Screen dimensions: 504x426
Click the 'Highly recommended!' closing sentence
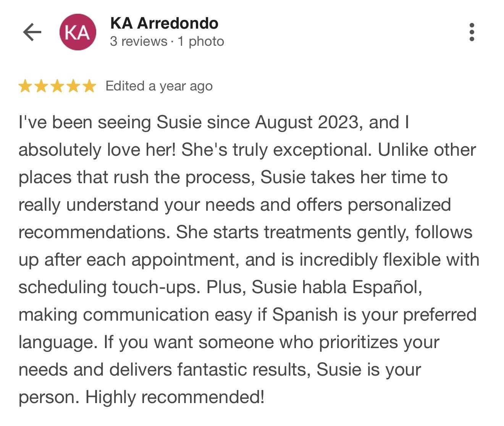pyautogui.click(x=174, y=397)
